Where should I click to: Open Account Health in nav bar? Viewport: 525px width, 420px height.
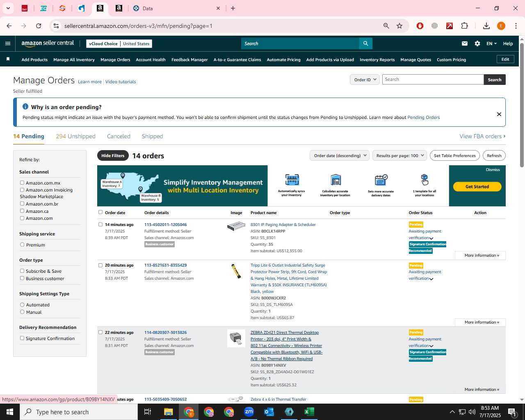click(x=151, y=59)
